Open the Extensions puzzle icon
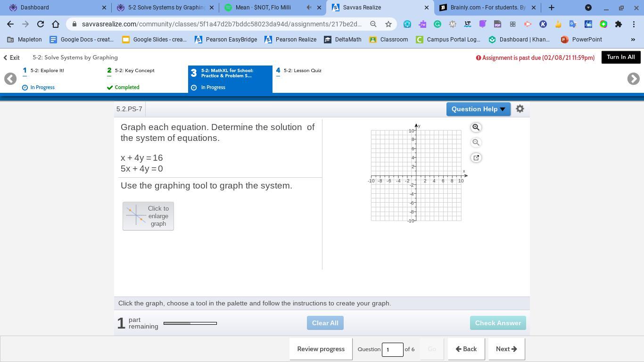This screenshot has width=644, height=362. coord(619,24)
